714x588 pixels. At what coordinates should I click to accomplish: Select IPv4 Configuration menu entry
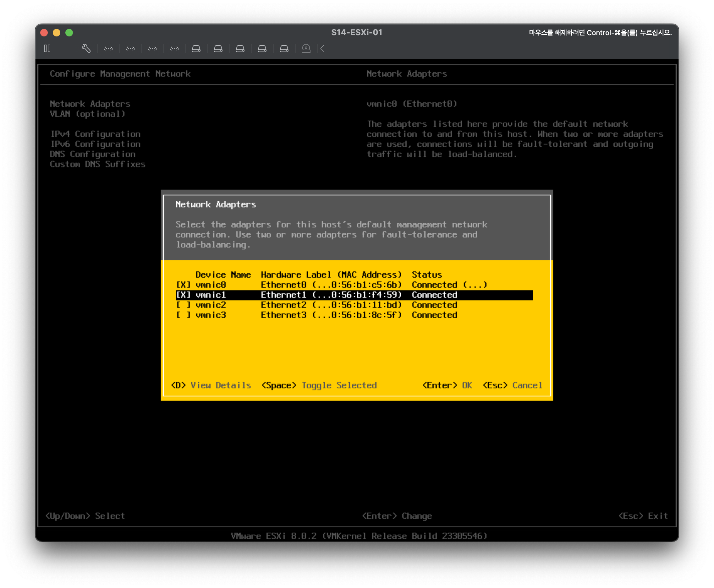95,134
